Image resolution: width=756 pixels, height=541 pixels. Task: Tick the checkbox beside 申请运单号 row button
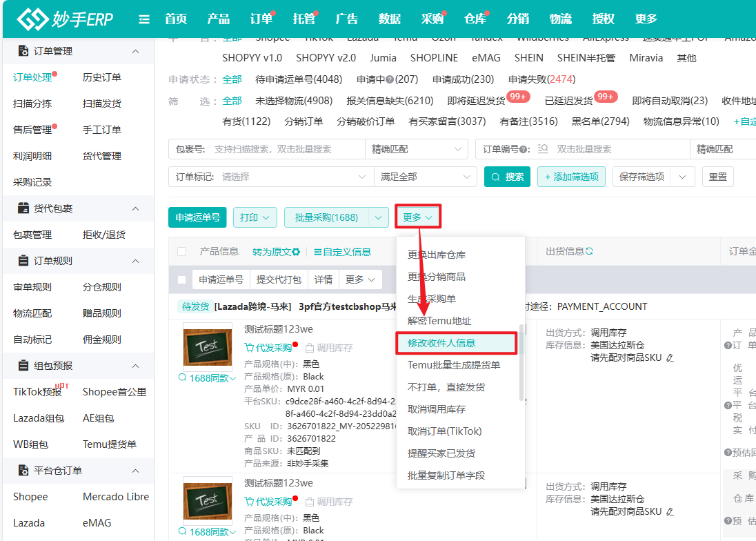coord(182,279)
